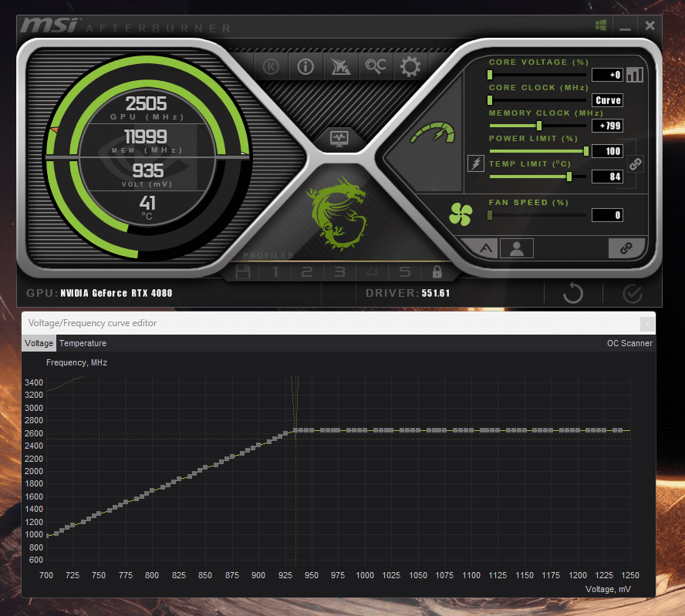685x616 pixels.
Task: Open the system information icon
Action: tap(305, 67)
